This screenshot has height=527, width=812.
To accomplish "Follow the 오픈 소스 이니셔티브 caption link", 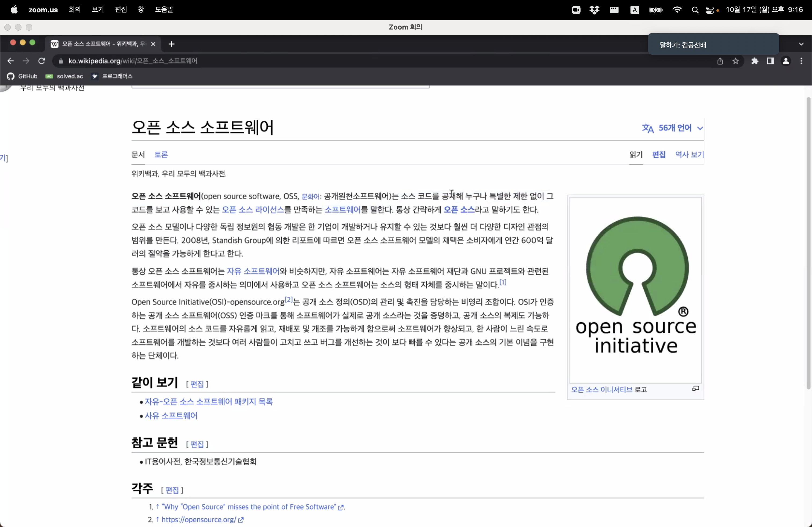I will point(601,390).
